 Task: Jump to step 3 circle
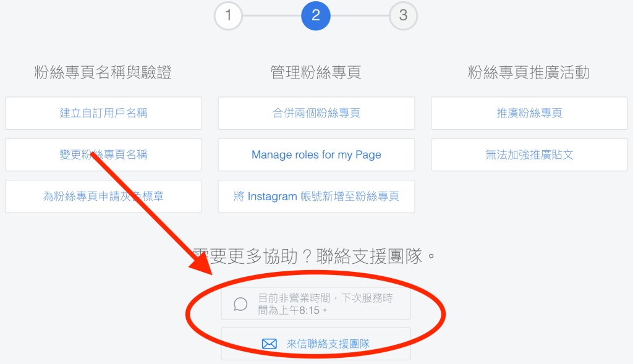[x=403, y=15]
